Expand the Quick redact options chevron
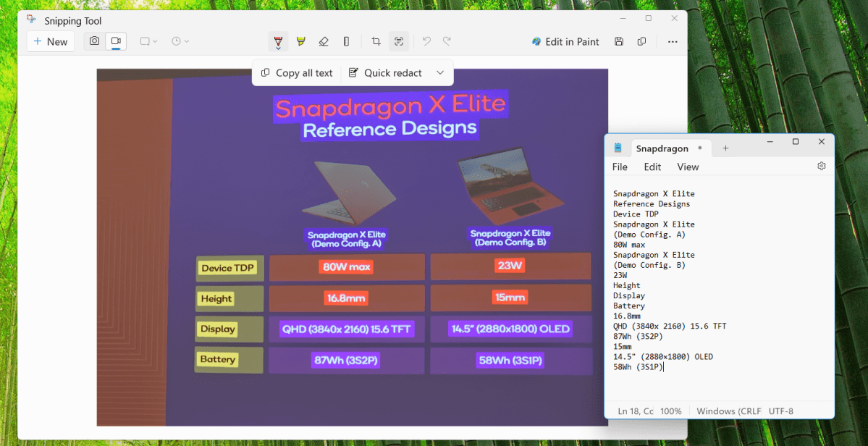The image size is (868, 446). click(440, 73)
